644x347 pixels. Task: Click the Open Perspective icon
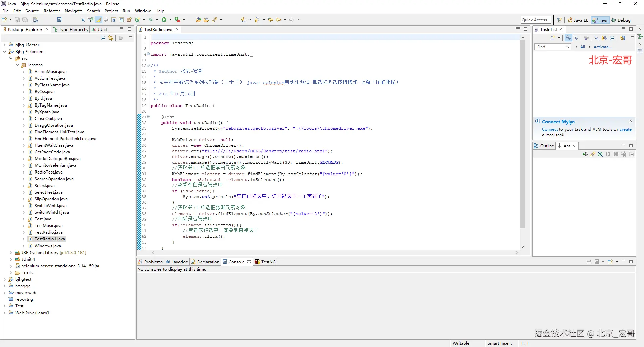559,20
